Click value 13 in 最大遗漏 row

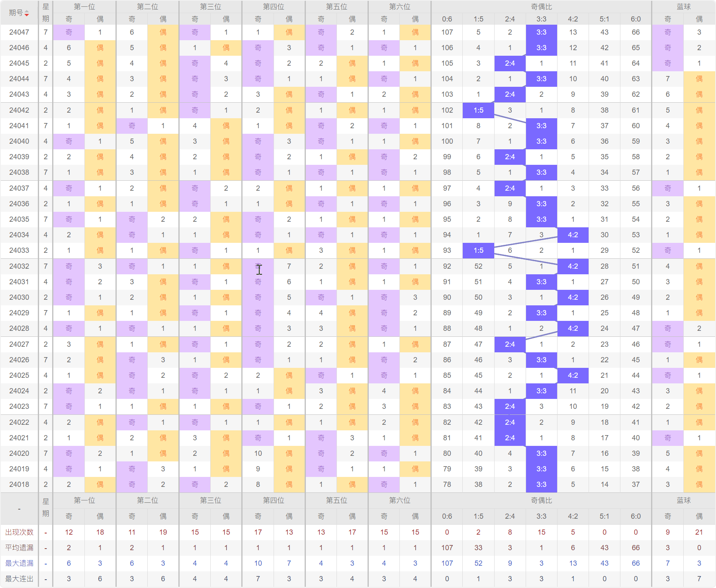click(573, 563)
